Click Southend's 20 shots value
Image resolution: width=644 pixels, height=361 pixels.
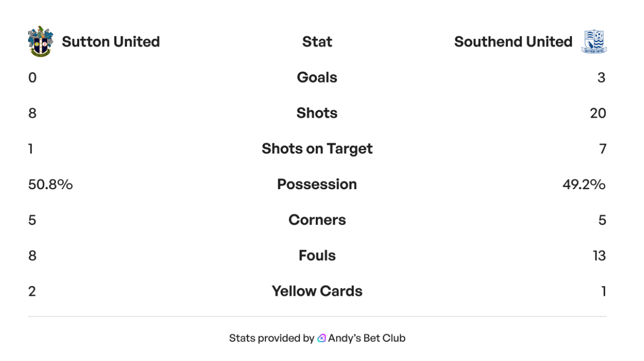tap(598, 113)
